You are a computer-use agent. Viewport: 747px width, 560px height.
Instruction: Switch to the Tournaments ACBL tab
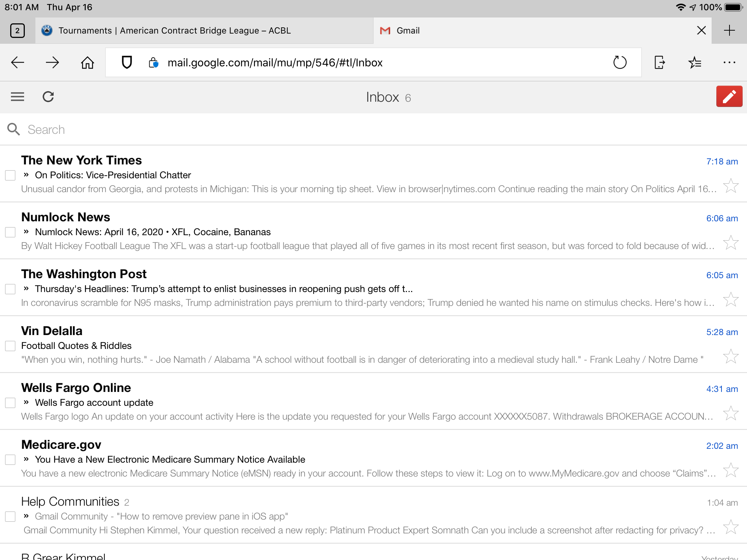[x=204, y=31]
